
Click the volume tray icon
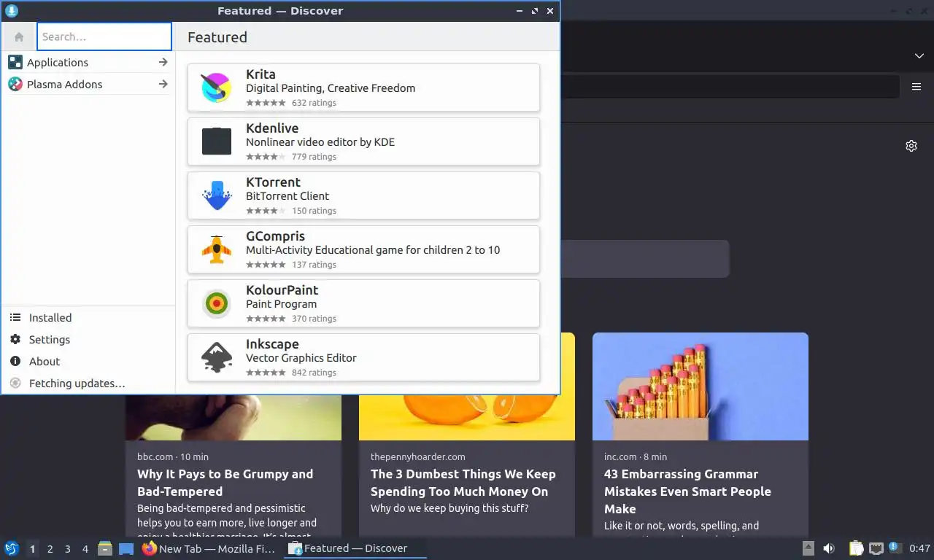tap(829, 549)
